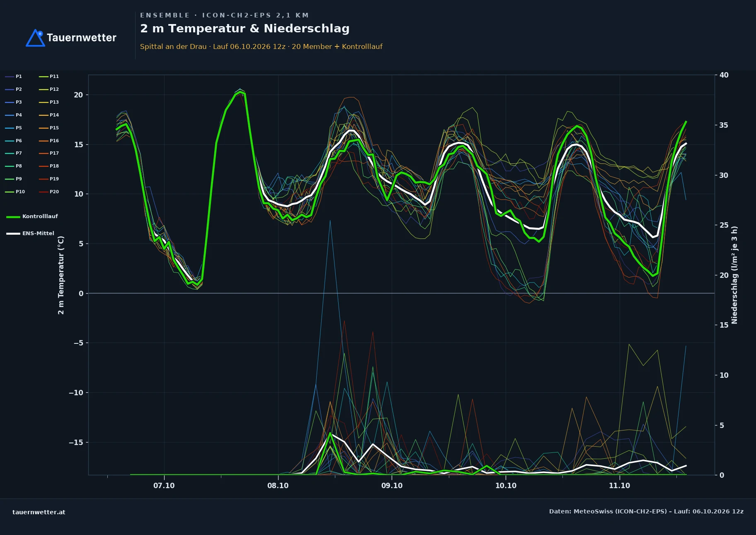Click the Tauernwetter brand name text
756x535 pixels.
(82, 38)
